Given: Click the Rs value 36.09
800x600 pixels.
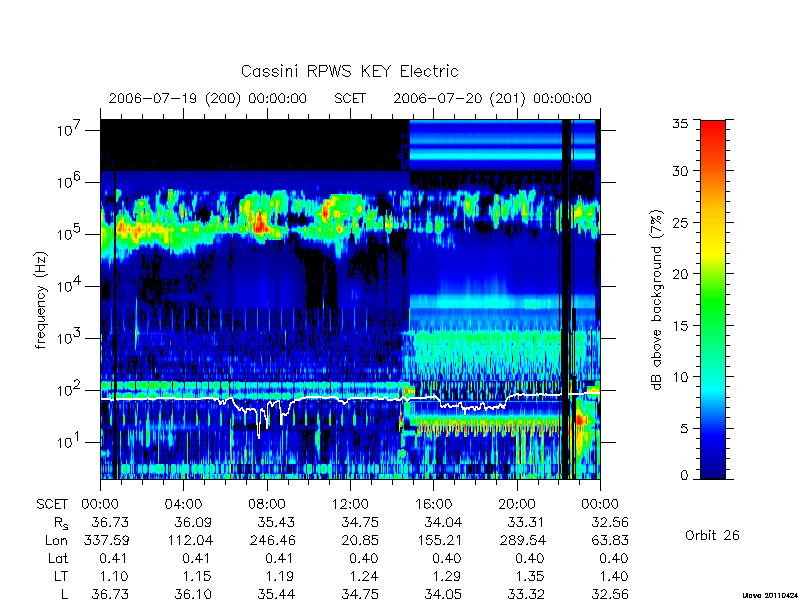Looking at the screenshot, I should pyautogui.click(x=193, y=523).
